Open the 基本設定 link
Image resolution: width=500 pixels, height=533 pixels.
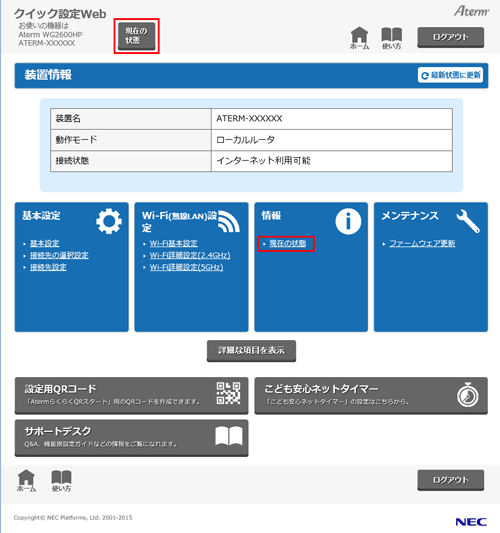click(x=45, y=243)
